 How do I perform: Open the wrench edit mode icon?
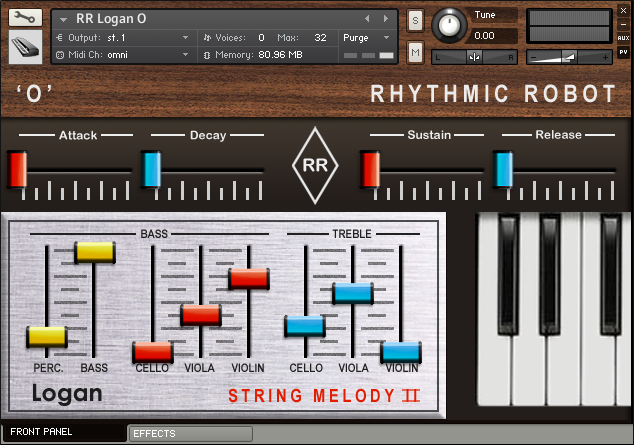[x=25, y=17]
